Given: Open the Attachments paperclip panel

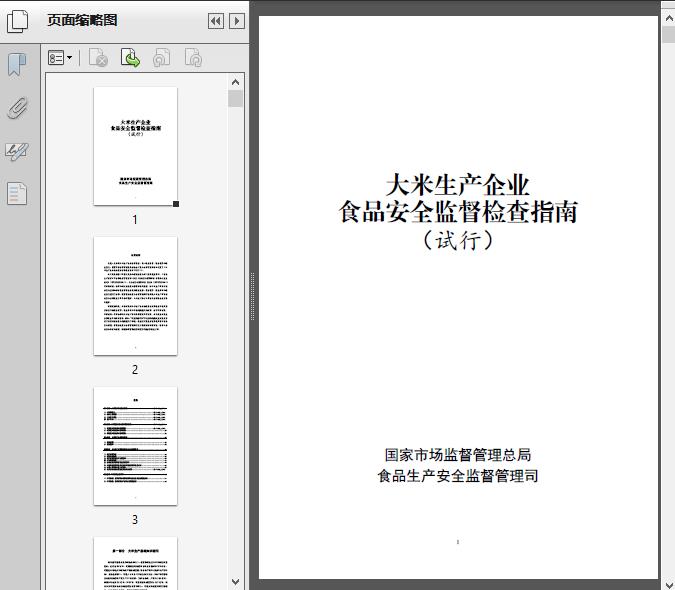Looking at the screenshot, I should 17,108.
